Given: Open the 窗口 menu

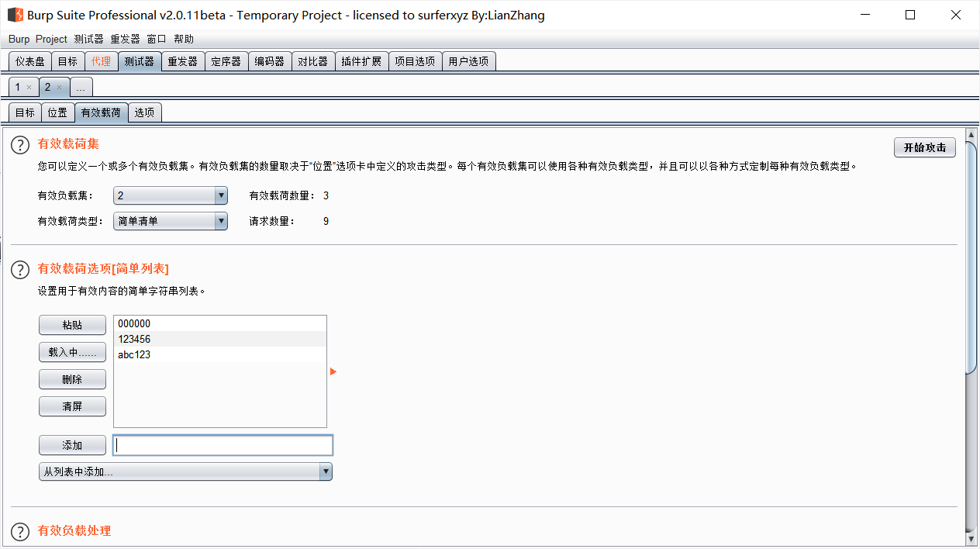Looking at the screenshot, I should 157,39.
